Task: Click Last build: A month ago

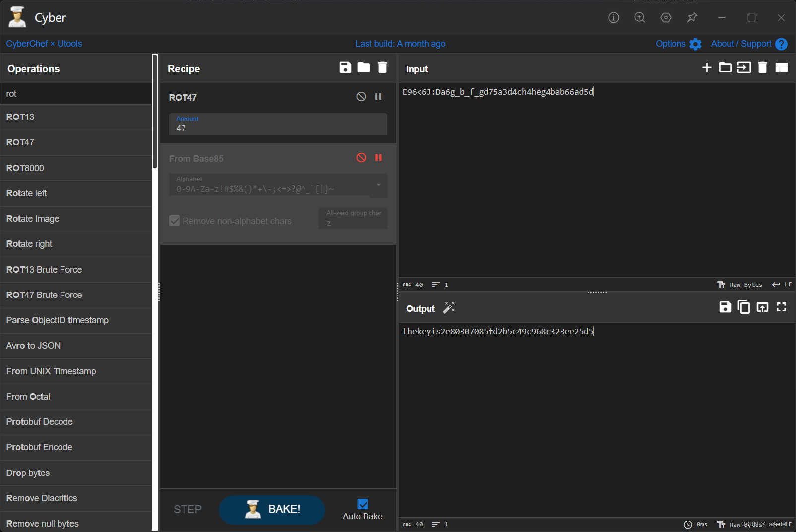Action: [400, 44]
